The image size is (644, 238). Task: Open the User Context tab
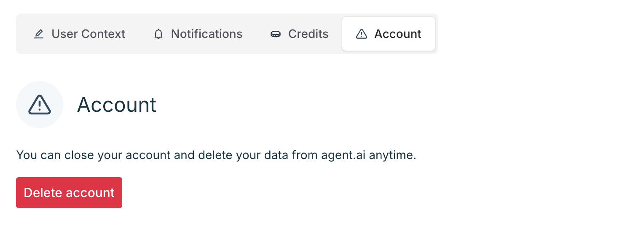pos(80,34)
